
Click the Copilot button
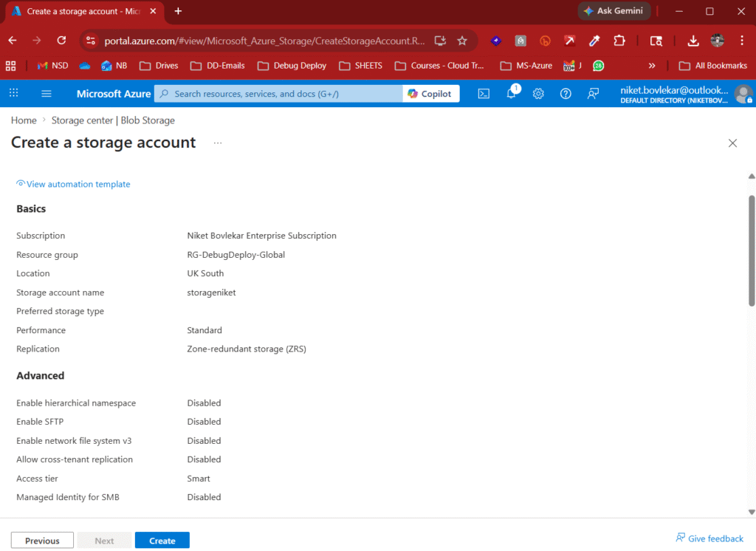[x=430, y=94]
